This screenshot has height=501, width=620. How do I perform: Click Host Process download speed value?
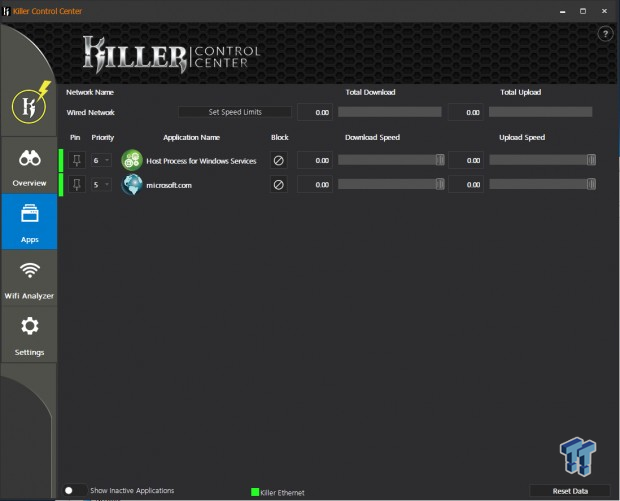(315, 161)
